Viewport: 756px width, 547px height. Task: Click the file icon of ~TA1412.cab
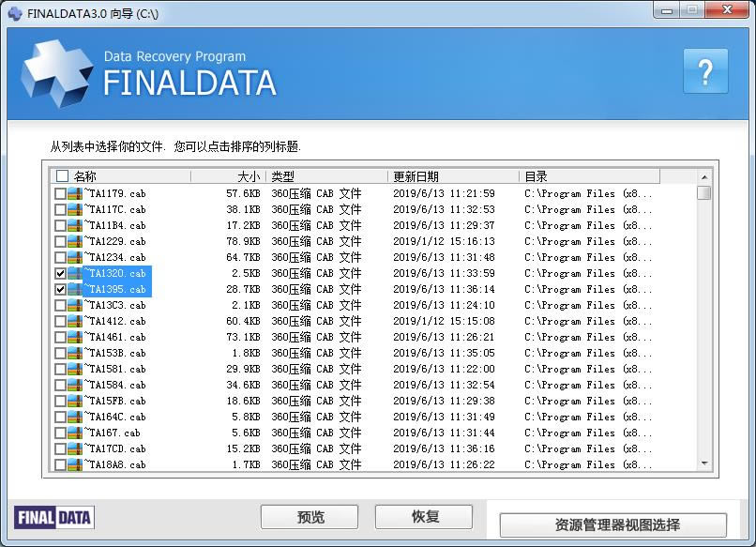(75, 321)
